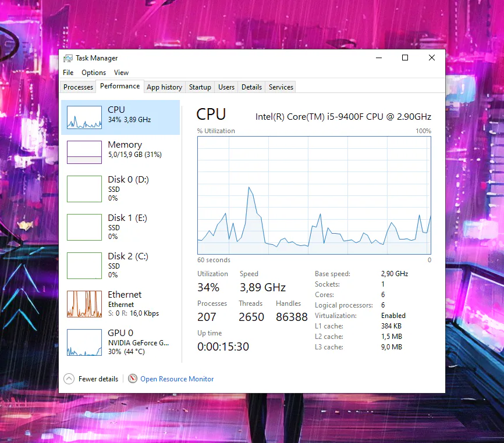
Task: Click the NVIDIA GeForce G... GPU 0 entry text
Action: click(138, 343)
